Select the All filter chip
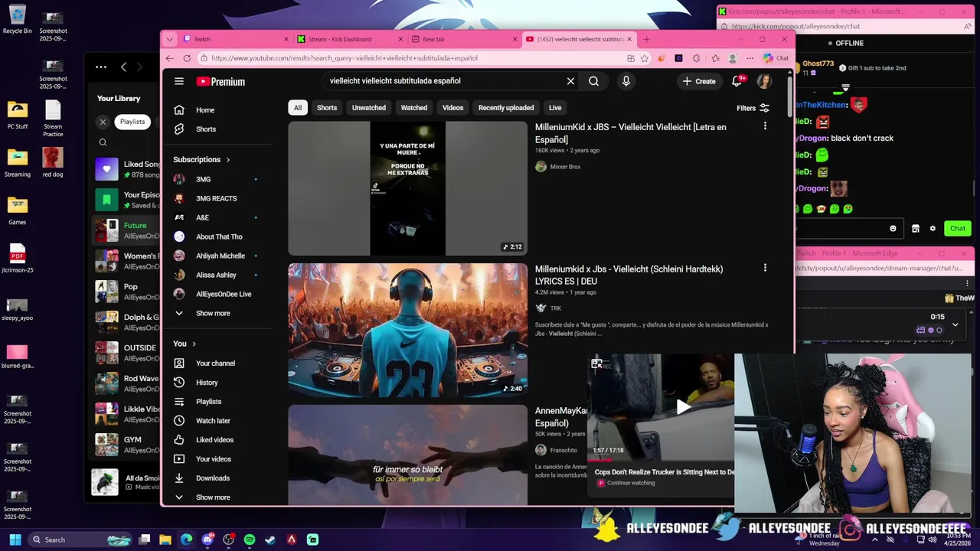The image size is (980, 551). click(x=298, y=108)
